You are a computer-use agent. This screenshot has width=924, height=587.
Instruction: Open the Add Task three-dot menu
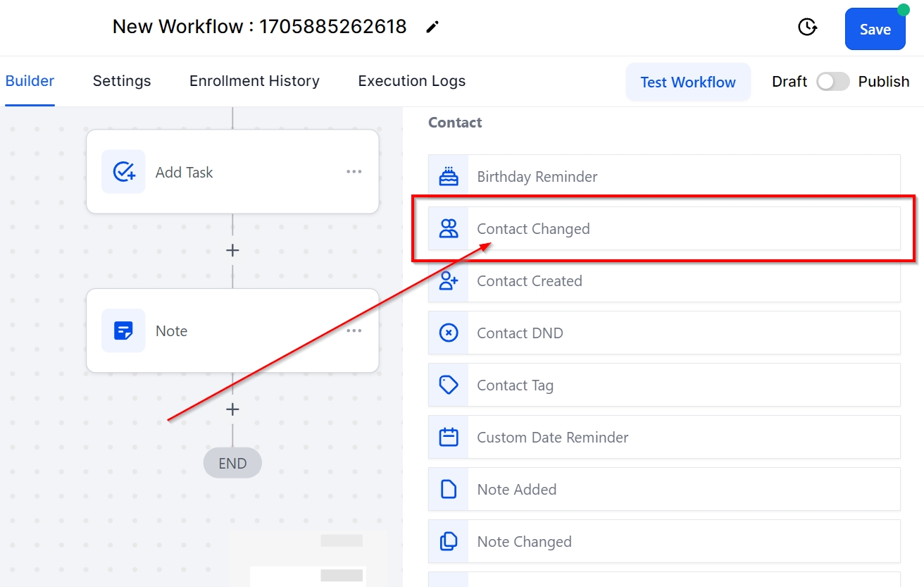tap(354, 172)
